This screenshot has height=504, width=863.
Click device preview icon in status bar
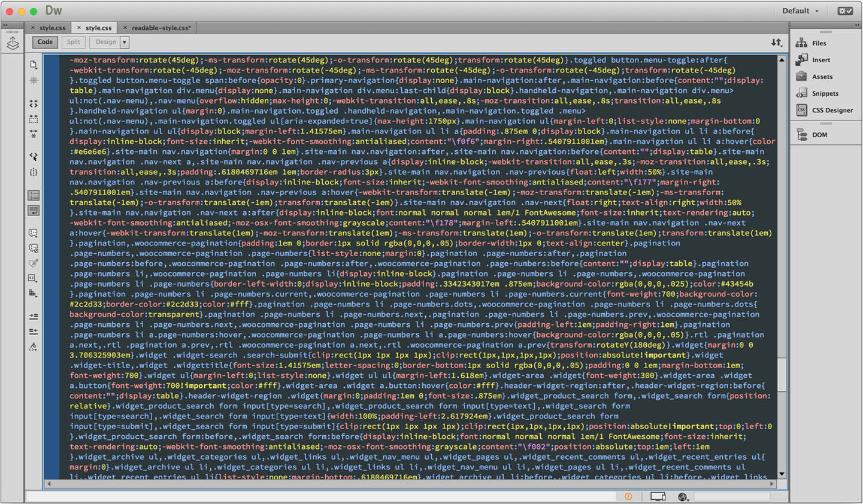point(658,496)
